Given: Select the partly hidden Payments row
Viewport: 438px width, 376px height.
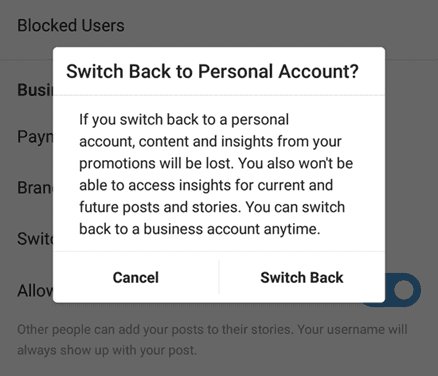Looking at the screenshot, I should [x=35, y=136].
